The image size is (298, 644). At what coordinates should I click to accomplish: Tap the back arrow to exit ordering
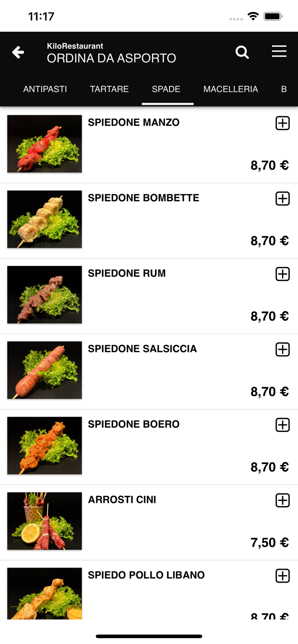[17, 52]
